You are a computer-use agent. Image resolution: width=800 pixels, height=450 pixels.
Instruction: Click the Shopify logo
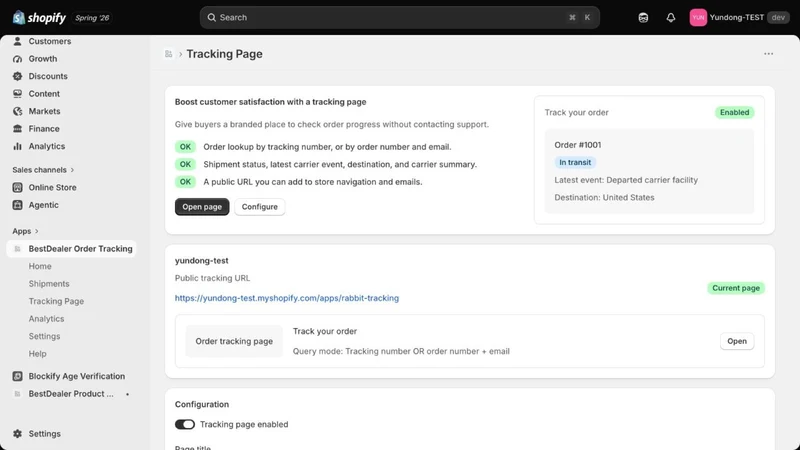tap(39, 17)
